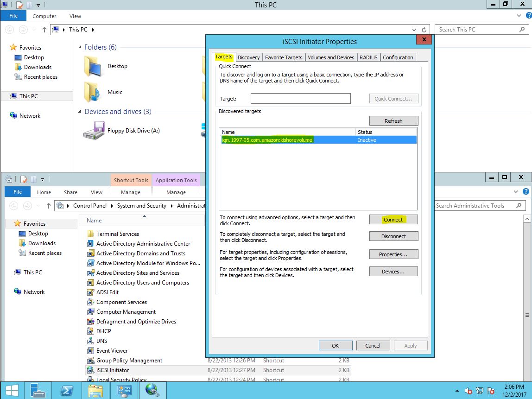Click the DHCP admin tool icon
Viewport: 532px width, 399px height.
click(x=91, y=331)
